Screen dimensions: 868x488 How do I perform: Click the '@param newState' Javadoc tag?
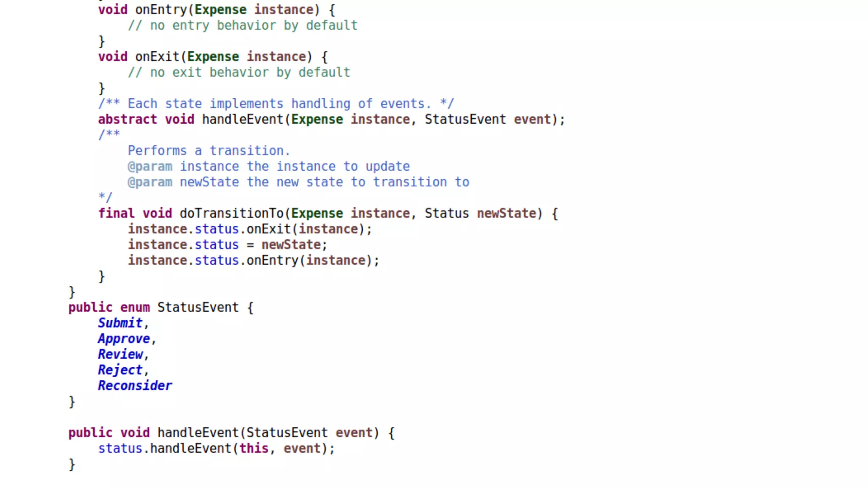(150, 182)
